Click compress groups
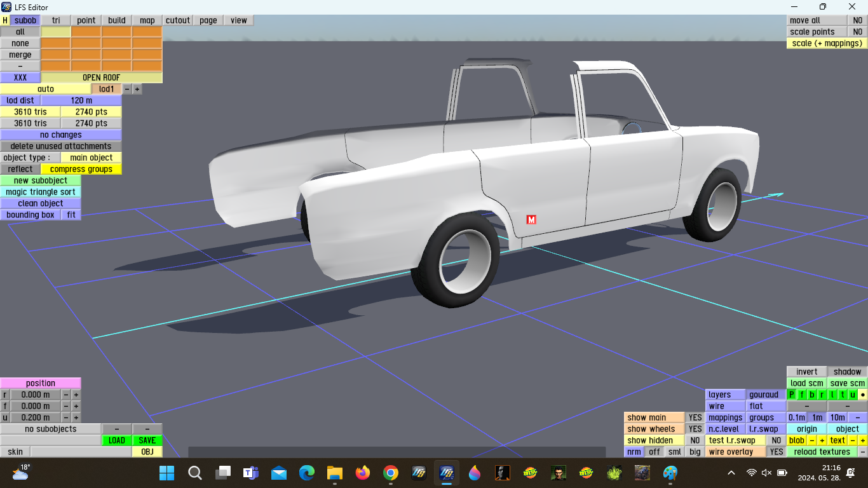Screen dimensions: 868x488 81,169
